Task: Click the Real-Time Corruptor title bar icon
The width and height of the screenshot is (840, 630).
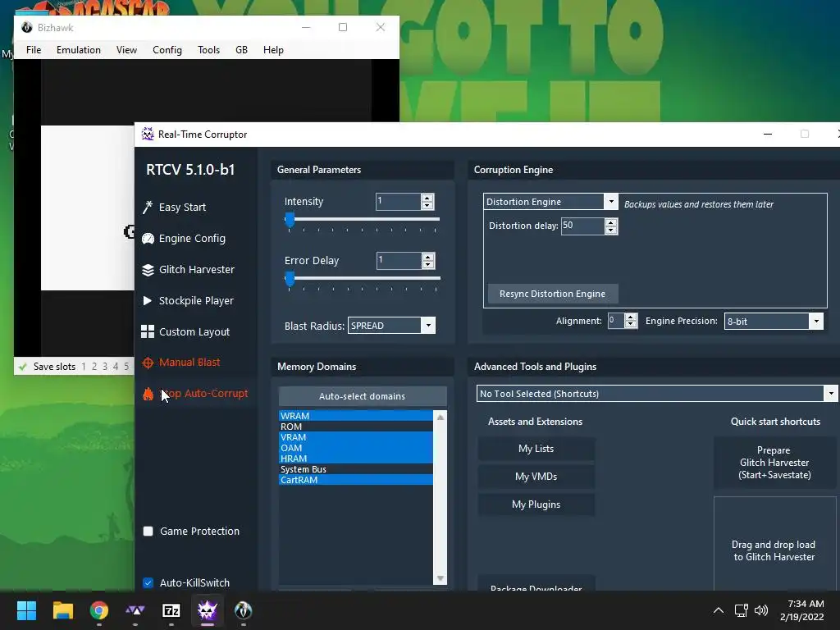Action: 148,134
